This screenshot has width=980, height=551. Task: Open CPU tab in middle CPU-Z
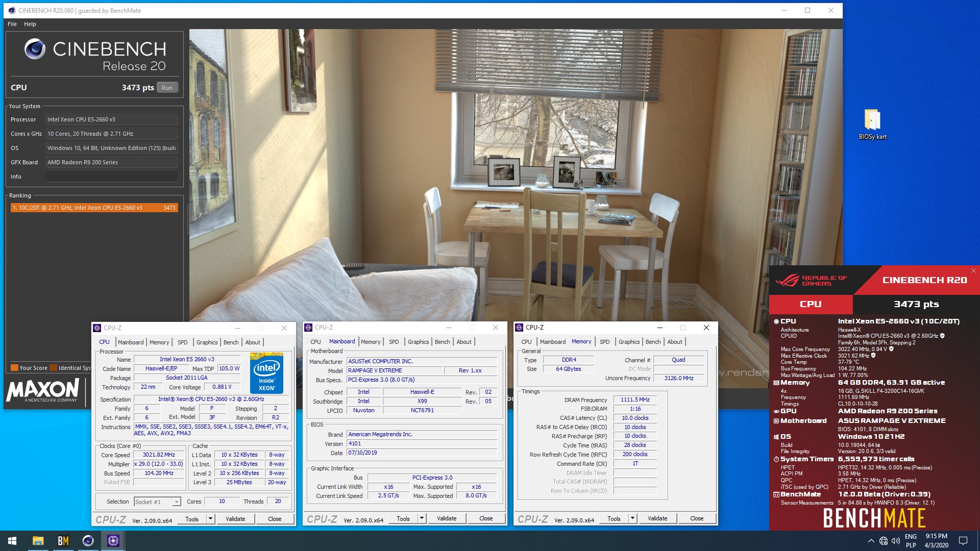(x=315, y=342)
